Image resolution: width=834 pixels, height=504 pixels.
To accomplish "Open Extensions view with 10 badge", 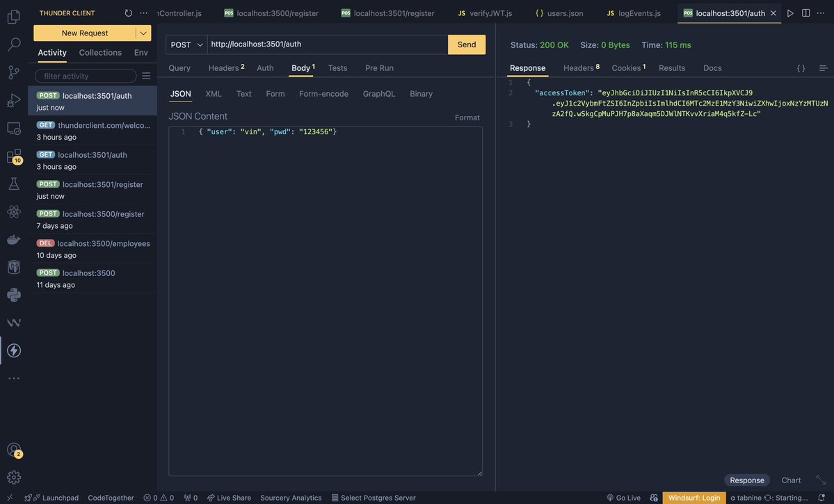I will point(14,156).
